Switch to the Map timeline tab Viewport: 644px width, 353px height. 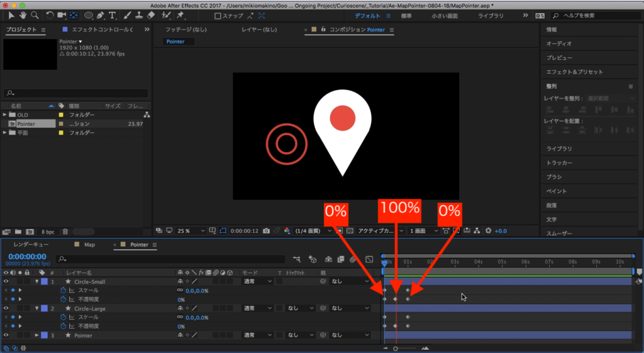click(89, 244)
